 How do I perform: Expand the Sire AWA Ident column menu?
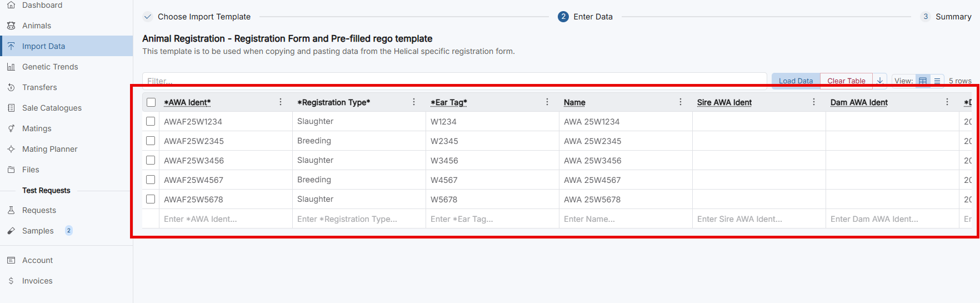(x=814, y=102)
